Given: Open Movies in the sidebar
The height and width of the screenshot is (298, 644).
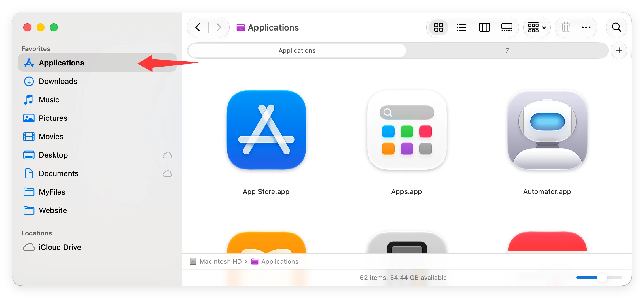Looking at the screenshot, I should (97, 137).
